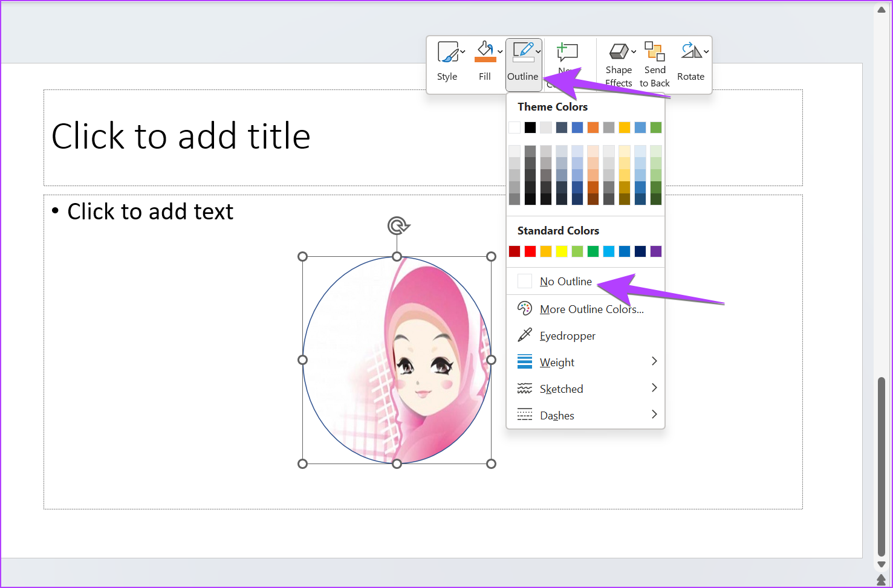
Task: Select the black Theme Color
Action: tap(530, 127)
